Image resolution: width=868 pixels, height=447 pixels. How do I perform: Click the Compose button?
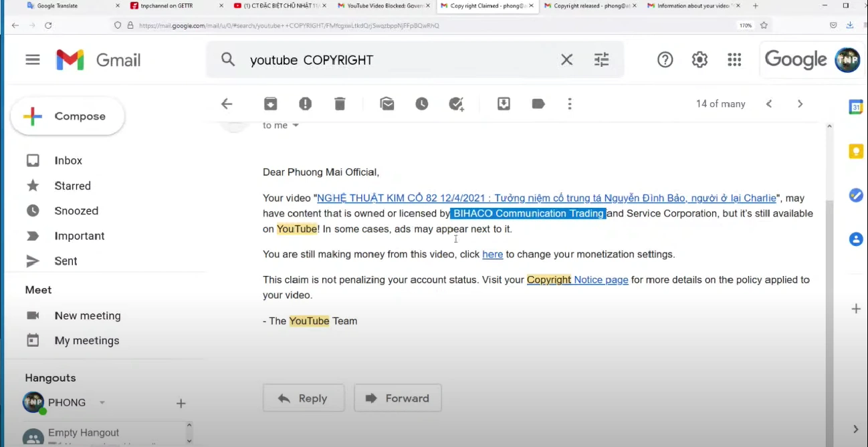pos(68,116)
